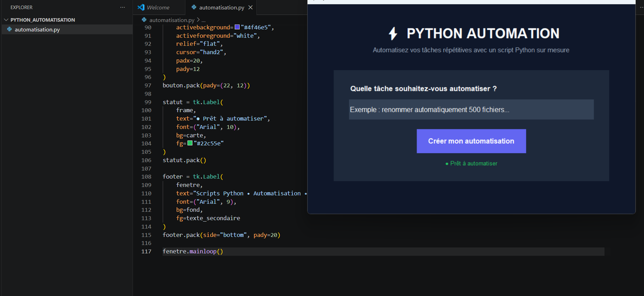Open the breadcrumb ellipsis symbol dropdown
This screenshot has height=296, width=644.
click(202, 20)
